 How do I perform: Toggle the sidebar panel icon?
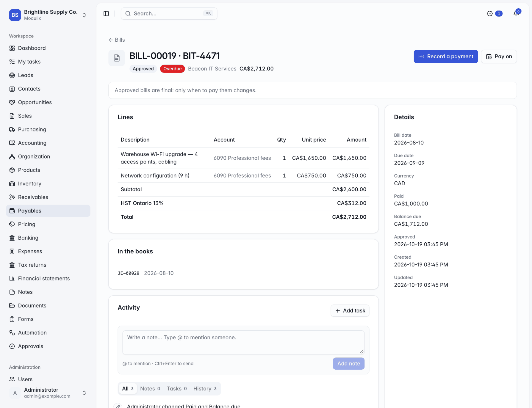(106, 14)
